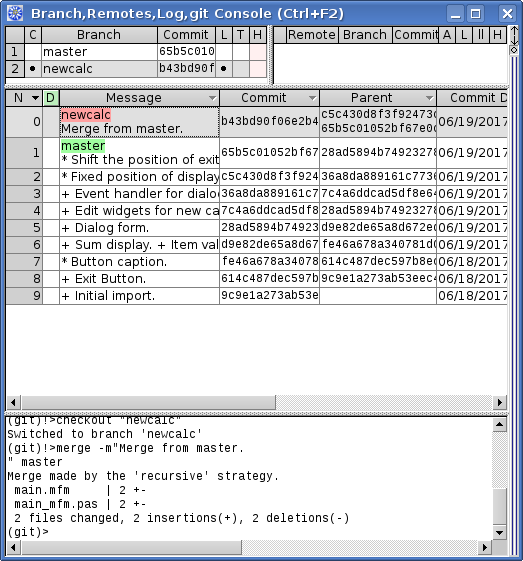
Task: Select the newcalc branch name cell
Action: (x=99, y=69)
